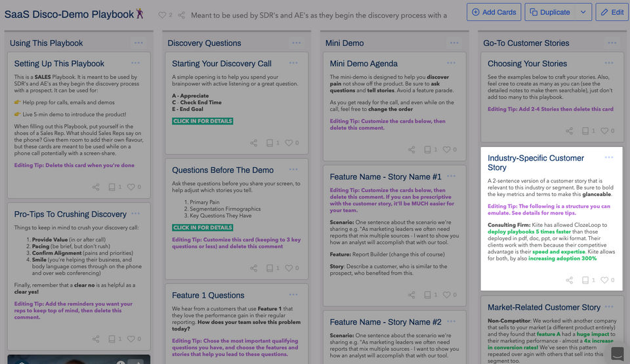The image size is (630, 364).
Task: Like the Starting Your Discovery Call card
Action: [x=289, y=142]
